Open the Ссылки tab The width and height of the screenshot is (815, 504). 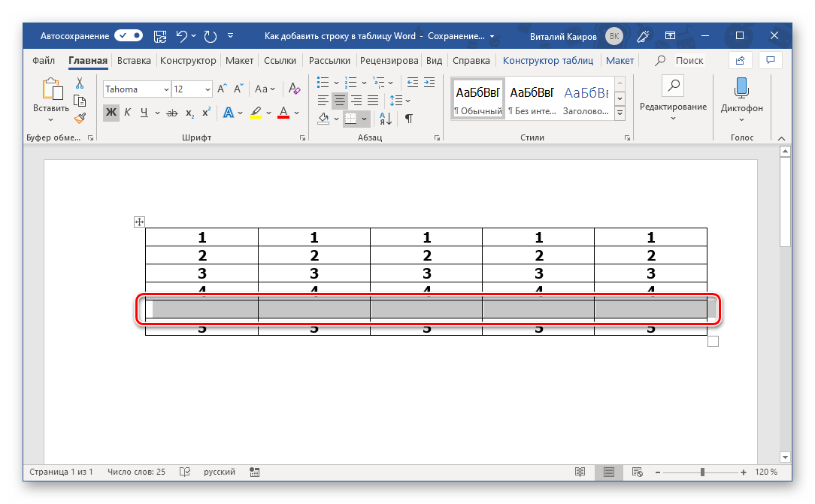point(280,60)
